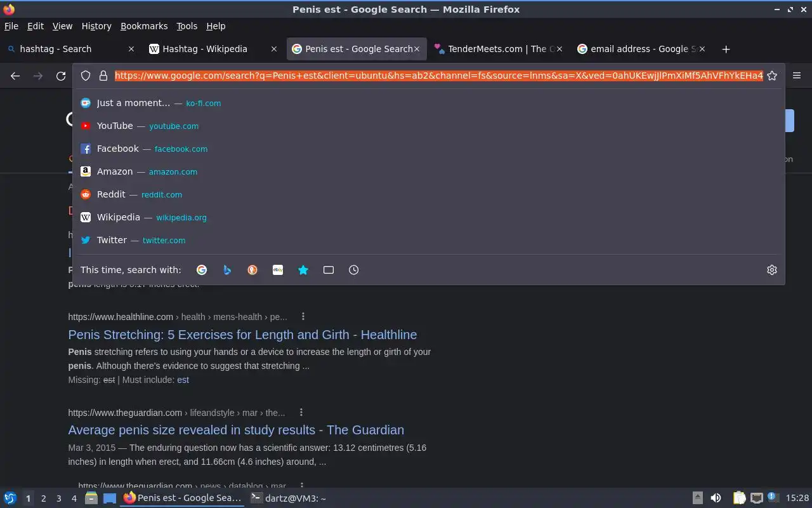Open the Firefox hamburger menu

(797, 76)
